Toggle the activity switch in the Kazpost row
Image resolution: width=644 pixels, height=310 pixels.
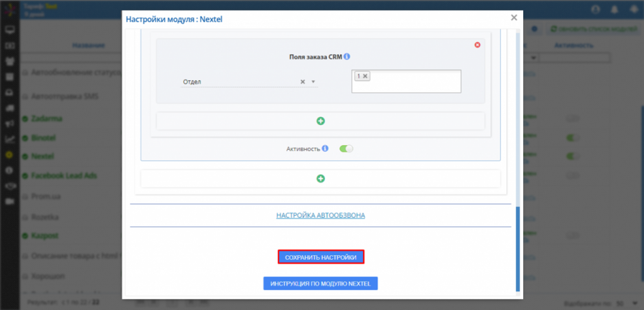[x=573, y=236]
